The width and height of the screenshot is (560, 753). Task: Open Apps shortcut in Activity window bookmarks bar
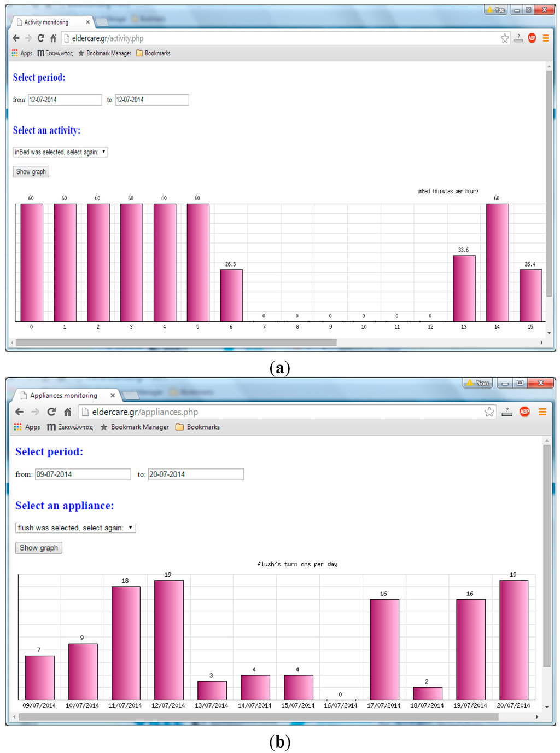(22, 53)
